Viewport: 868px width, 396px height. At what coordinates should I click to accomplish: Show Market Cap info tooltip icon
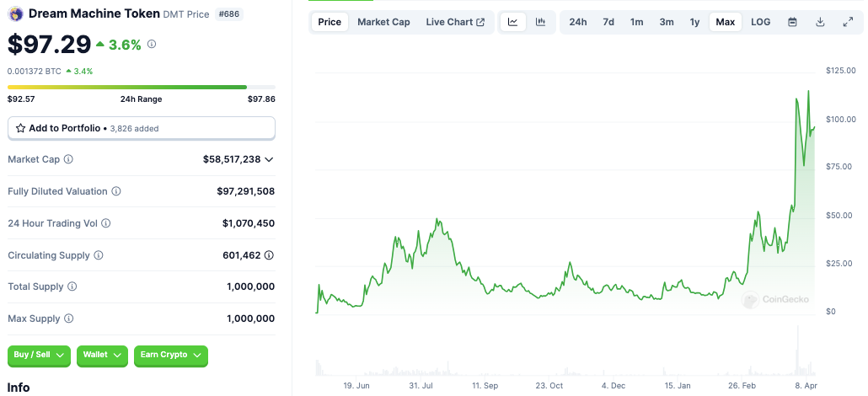point(68,159)
